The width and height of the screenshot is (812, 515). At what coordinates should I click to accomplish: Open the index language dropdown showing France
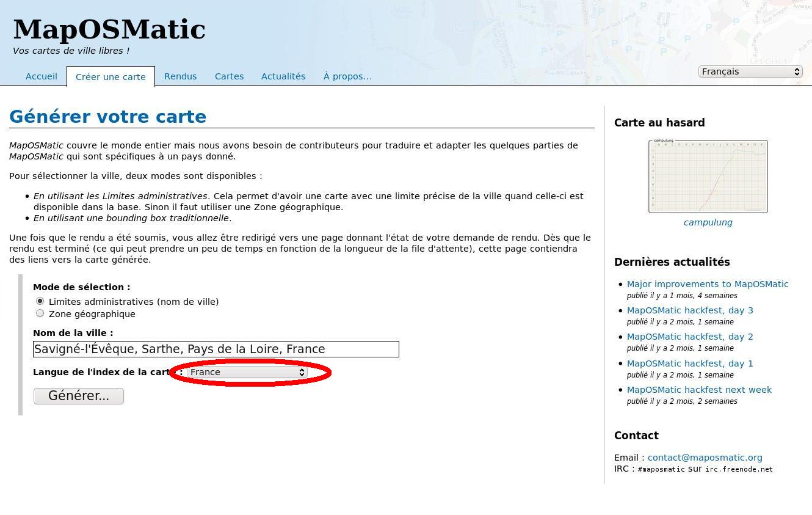pyautogui.click(x=247, y=372)
